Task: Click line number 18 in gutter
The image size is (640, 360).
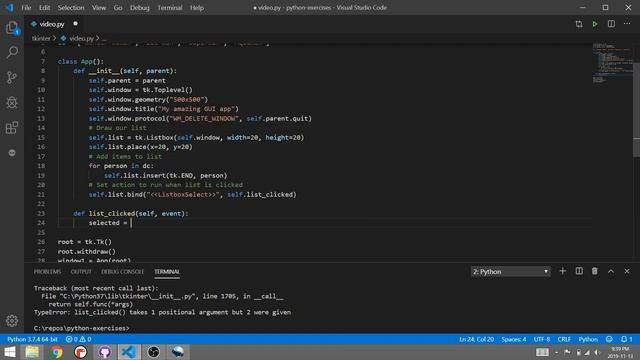Action: coord(41,166)
